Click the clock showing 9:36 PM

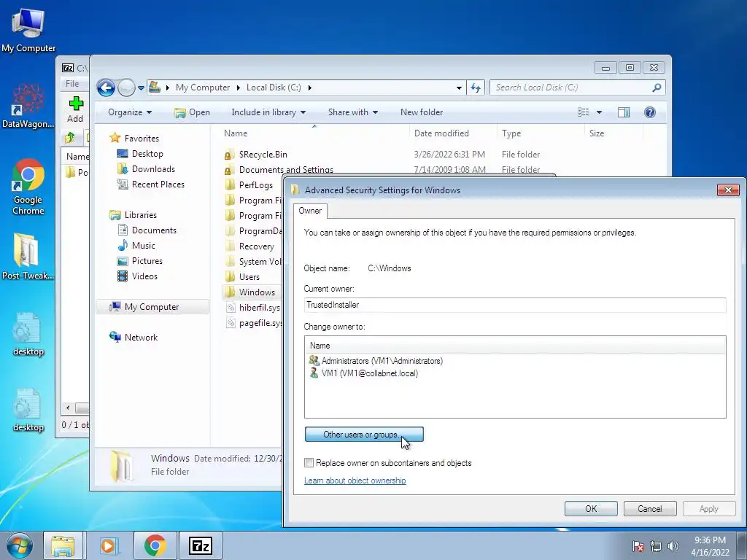point(710,540)
